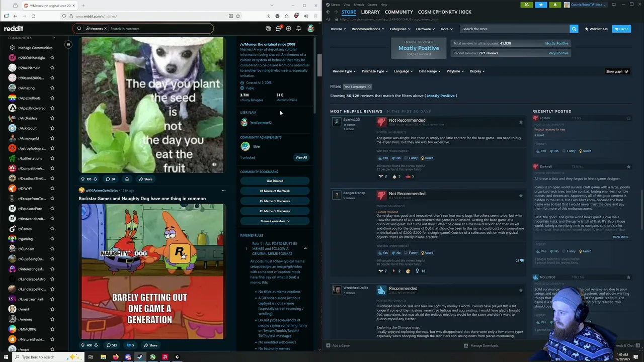The width and height of the screenshot is (644, 362).
Task: Open the Steam Friends menu
Action: [x=359, y=5]
